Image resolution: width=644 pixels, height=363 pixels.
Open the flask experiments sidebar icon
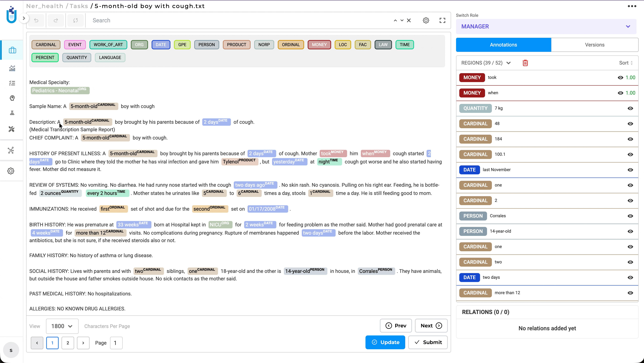(12, 113)
